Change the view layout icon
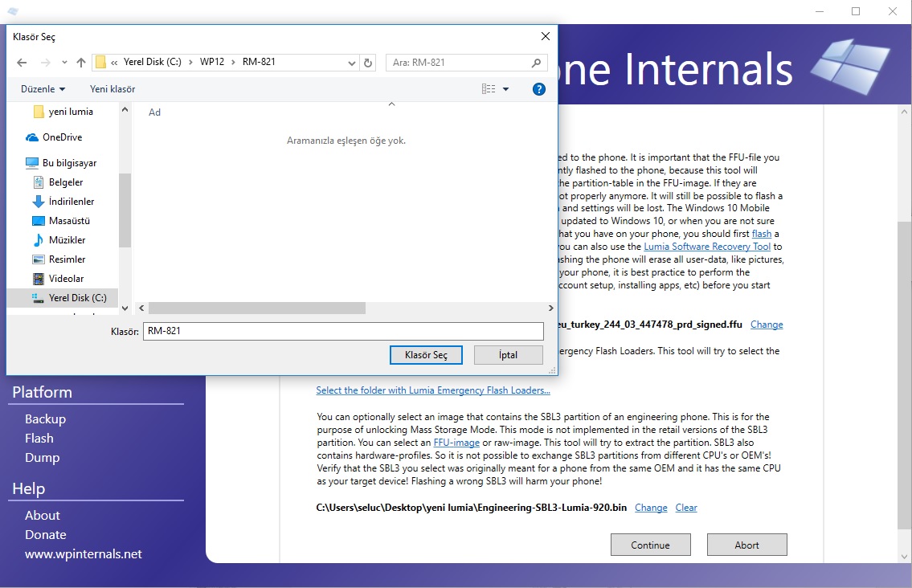The width and height of the screenshot is (912, 588). pyautogui.click(x=489, y=89)
